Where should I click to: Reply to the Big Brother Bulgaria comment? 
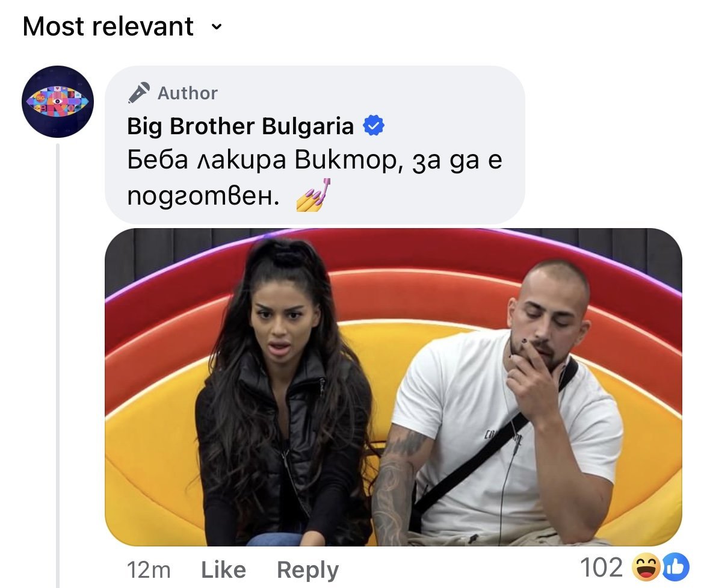[x=307, y=570]
